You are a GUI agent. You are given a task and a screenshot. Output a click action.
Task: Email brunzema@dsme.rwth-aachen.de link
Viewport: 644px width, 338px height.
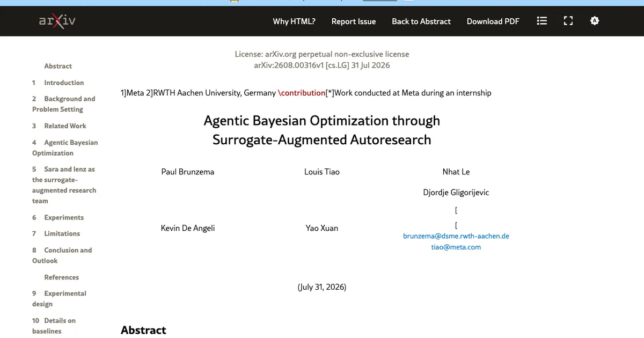(456, 236)
